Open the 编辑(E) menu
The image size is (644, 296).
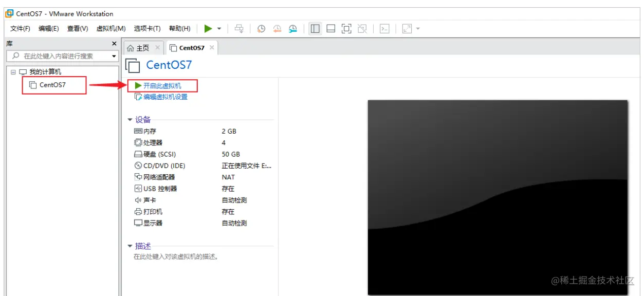coord(49,29)
